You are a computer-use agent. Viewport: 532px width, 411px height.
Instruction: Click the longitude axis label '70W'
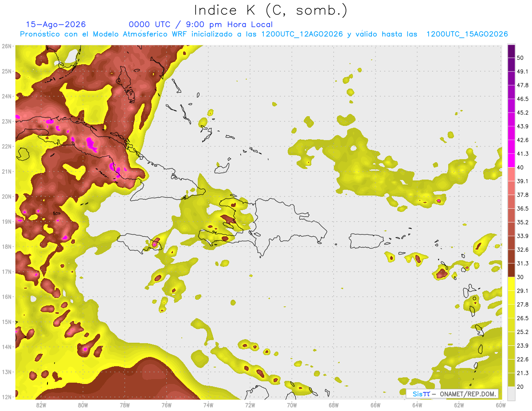tap(292, 405)
